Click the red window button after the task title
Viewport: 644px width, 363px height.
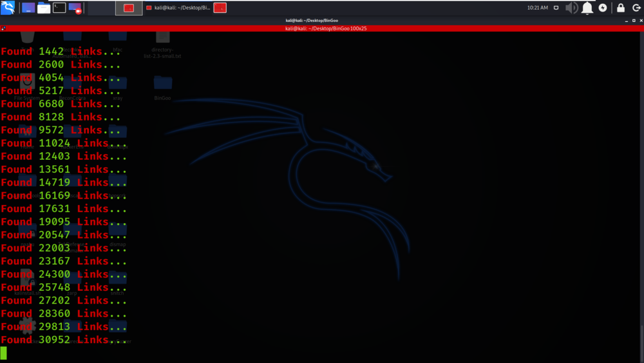pos(220,8)
